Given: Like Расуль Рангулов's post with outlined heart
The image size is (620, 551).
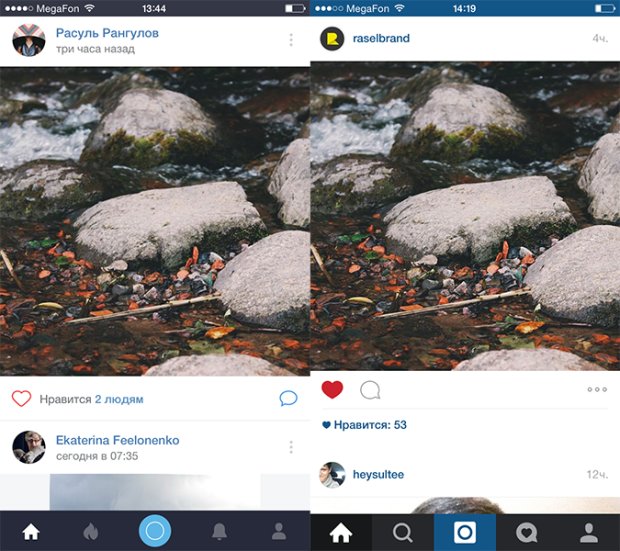Looking at the screenshot, I should pos(21,398).
